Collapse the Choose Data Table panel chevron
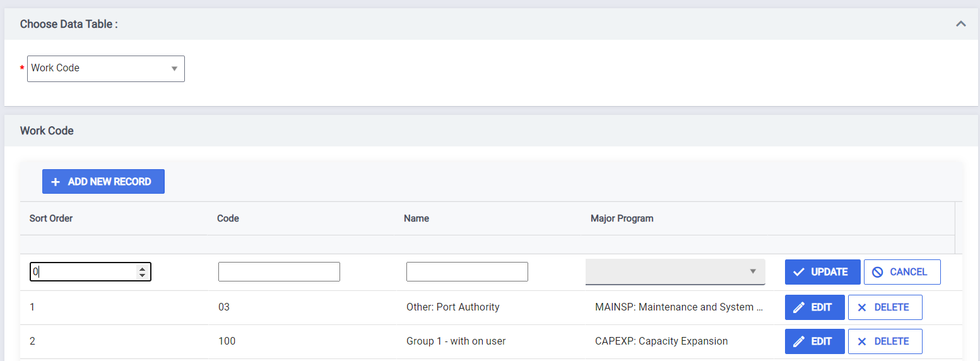 pyautogui.click(x=960, y=24)
